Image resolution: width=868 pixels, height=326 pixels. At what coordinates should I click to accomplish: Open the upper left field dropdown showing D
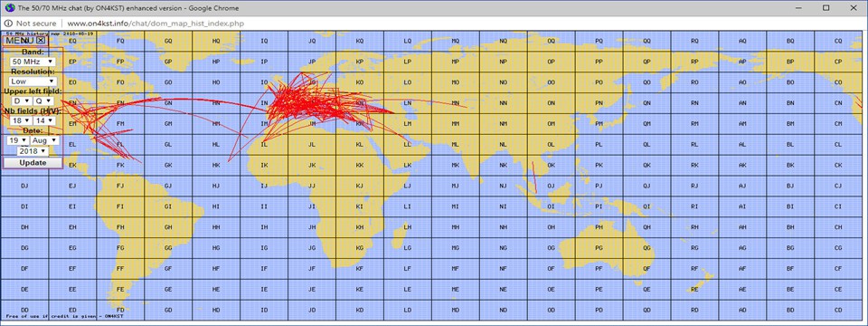pyautogui.click(x=21, y=101)
